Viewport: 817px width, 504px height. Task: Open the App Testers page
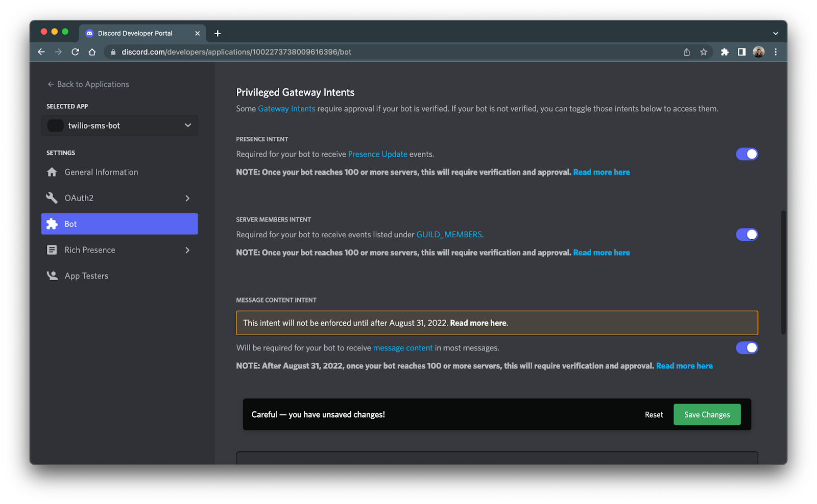coord(119,276)
